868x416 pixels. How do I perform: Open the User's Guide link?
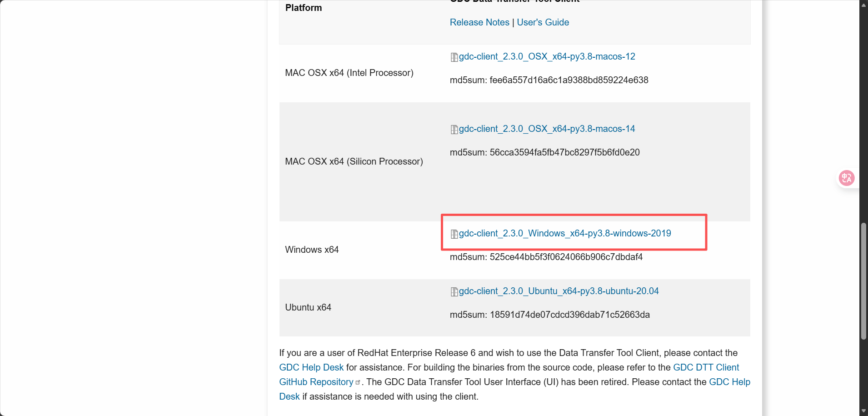(x=543, y=22)
